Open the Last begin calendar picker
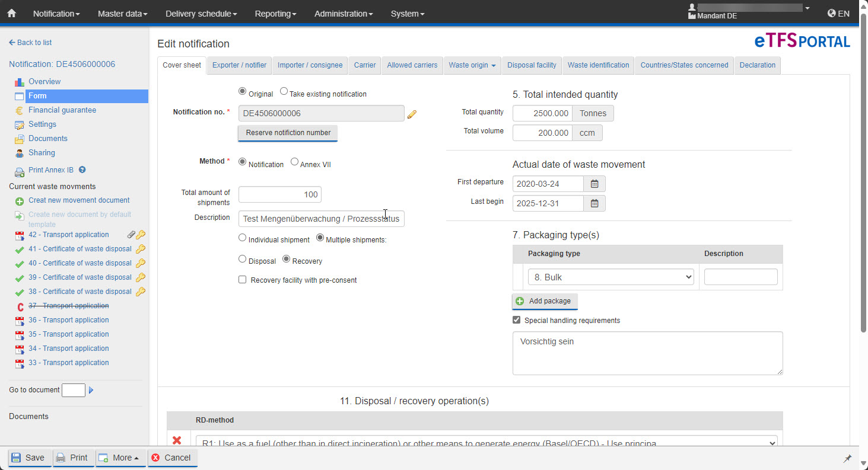 (x=594, y=203)
